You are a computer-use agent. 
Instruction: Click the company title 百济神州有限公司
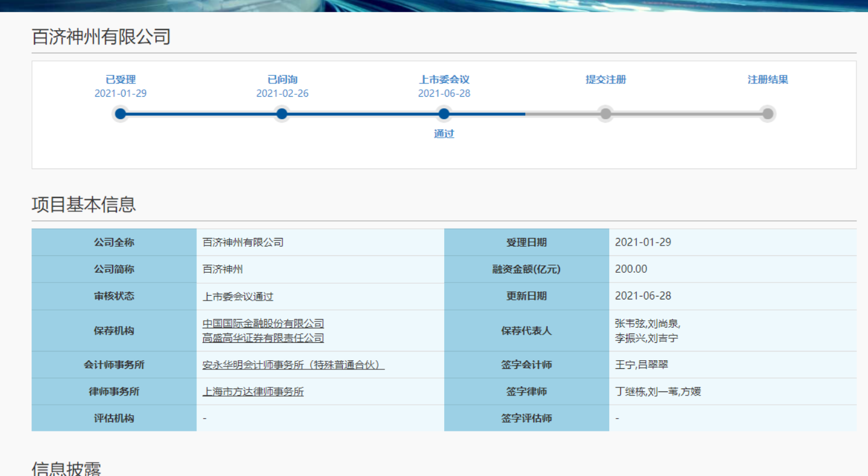(x=100, y=36)
